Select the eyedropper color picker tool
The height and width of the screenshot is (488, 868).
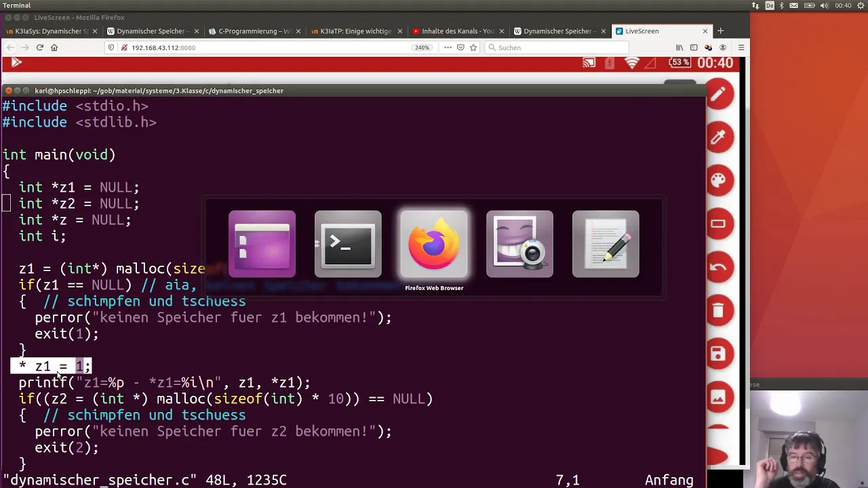(x=719, y=137)
